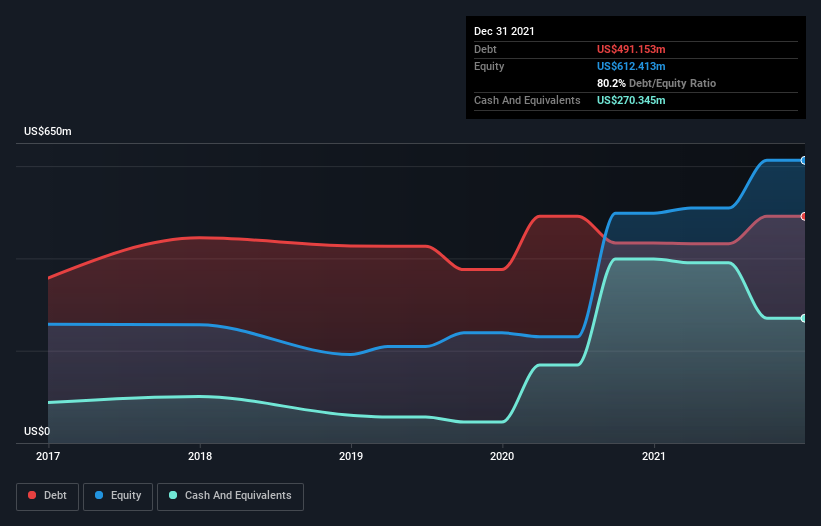The height and width of the screenshot is (526, 821).
Task: Toggle the Debt series legend button
Action: click(48, 496)
